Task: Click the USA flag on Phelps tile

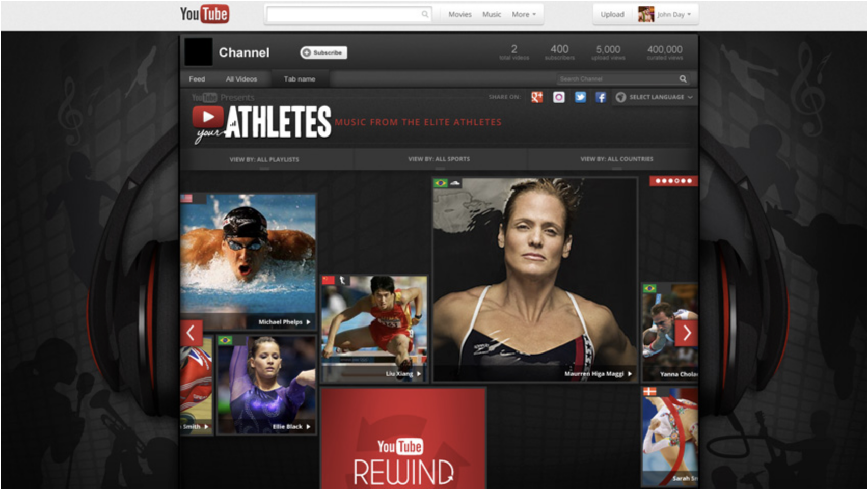Action: (186, 198)
